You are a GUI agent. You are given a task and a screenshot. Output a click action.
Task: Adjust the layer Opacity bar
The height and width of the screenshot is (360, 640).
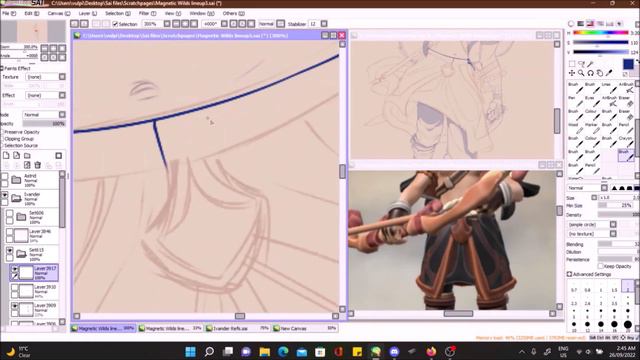44,124
